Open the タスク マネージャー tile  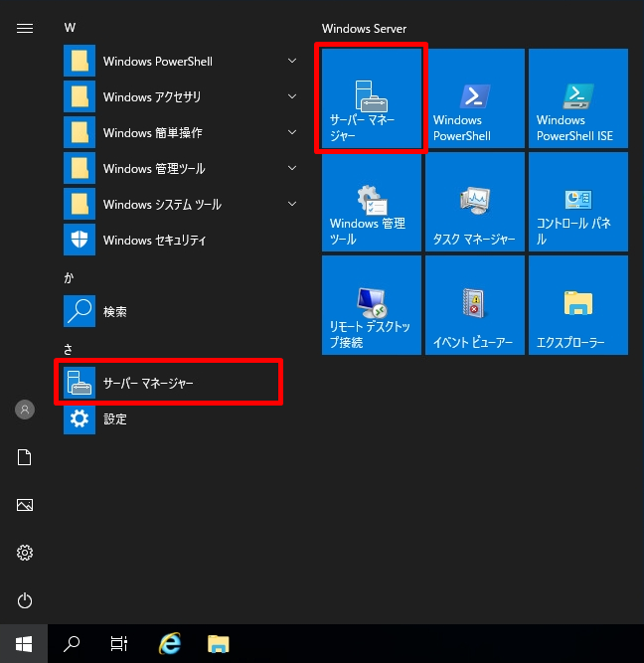coord(475,202)
